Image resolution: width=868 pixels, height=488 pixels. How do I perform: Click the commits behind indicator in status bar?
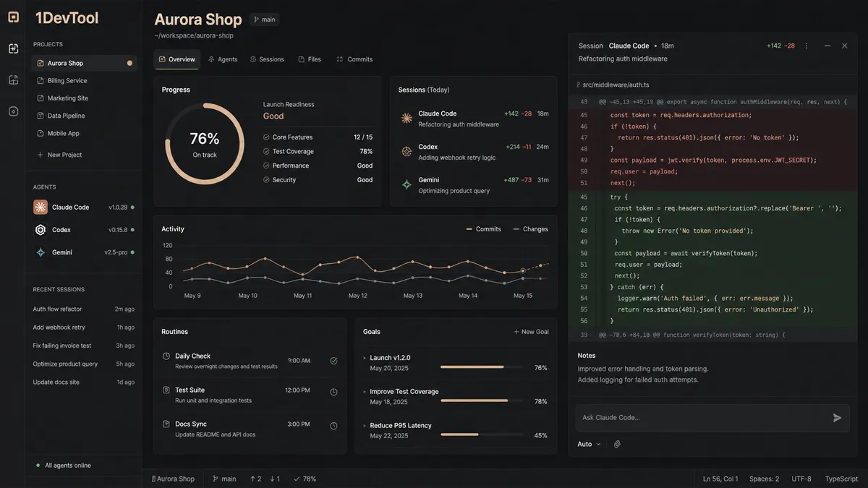pyautogui.click(x=275, y=479)
